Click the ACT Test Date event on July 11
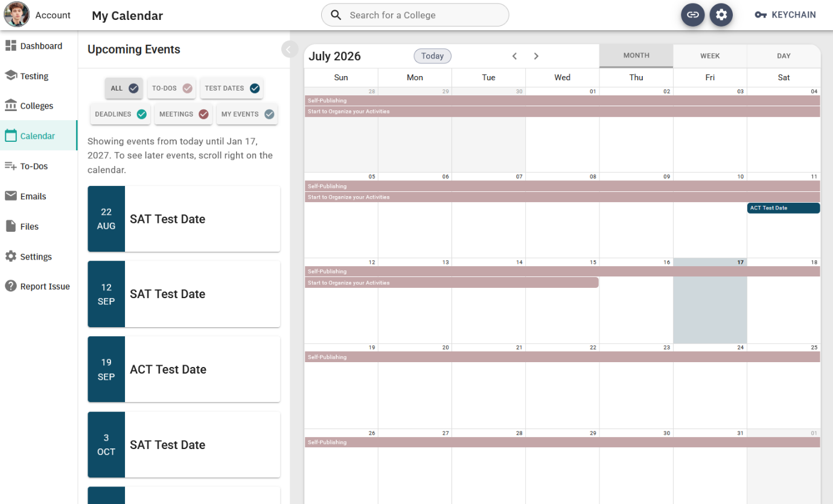Screen dimensions: 833x504 (784, 208)
